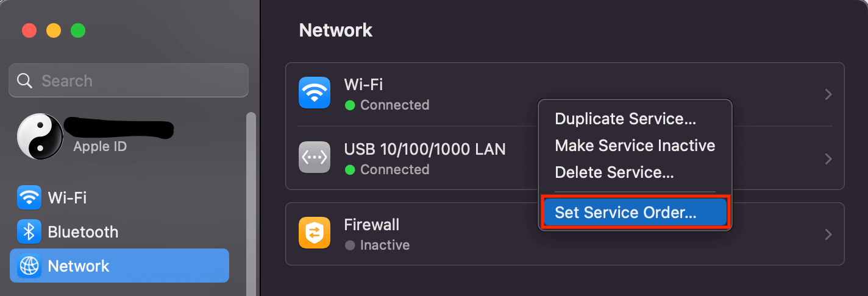The image size is (868, 296).
Task: Open Firewall settings via its chevron
Action: 828,234
